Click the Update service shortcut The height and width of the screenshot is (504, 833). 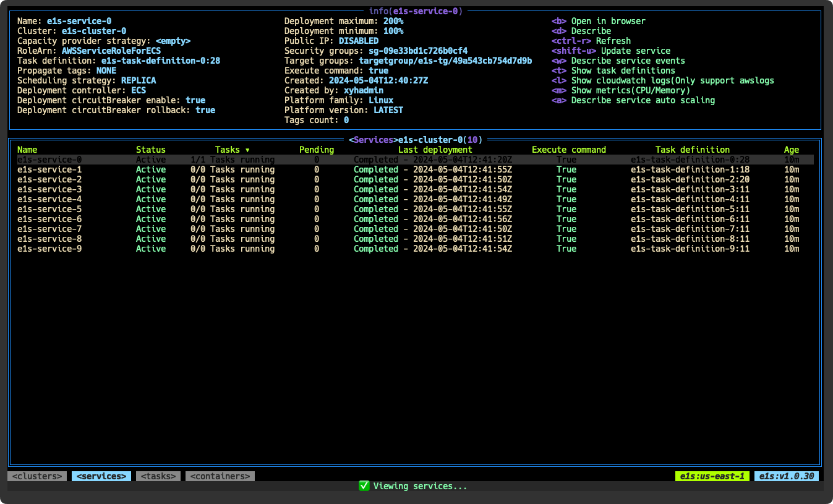(611, 51)
